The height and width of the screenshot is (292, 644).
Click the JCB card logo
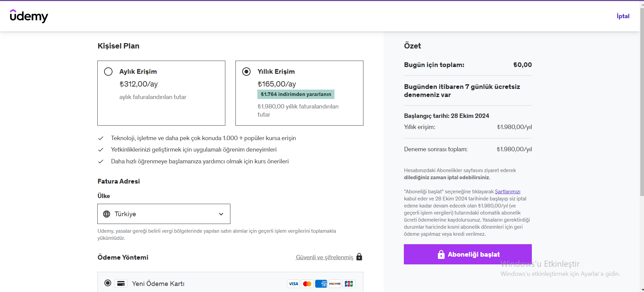[349, 284]
